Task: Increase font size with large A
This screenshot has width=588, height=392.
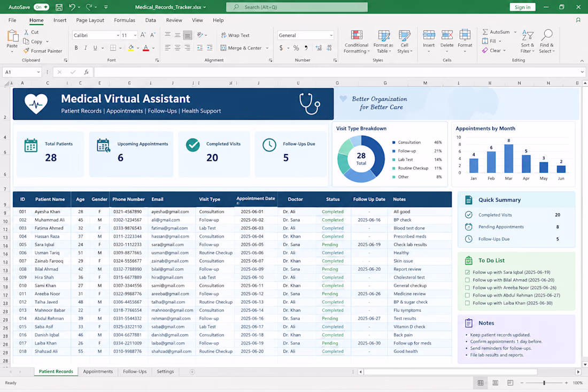Action: pyautogui.click(x=143, y=35)
